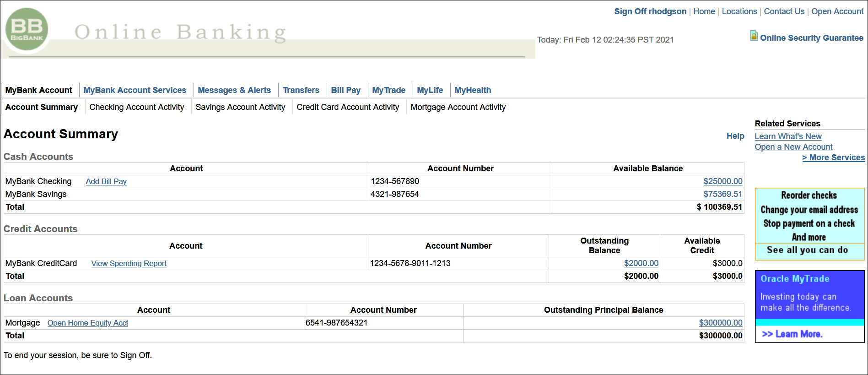Open Credit Card Account Activity subtab
868x375 pixels.
coord(348,107)
